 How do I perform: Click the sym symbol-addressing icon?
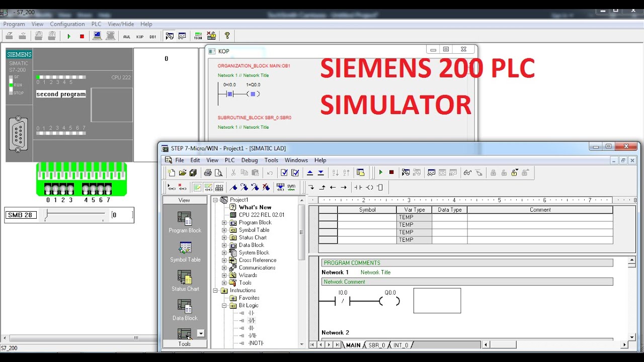pyautogui.click(x=292, y=187)
